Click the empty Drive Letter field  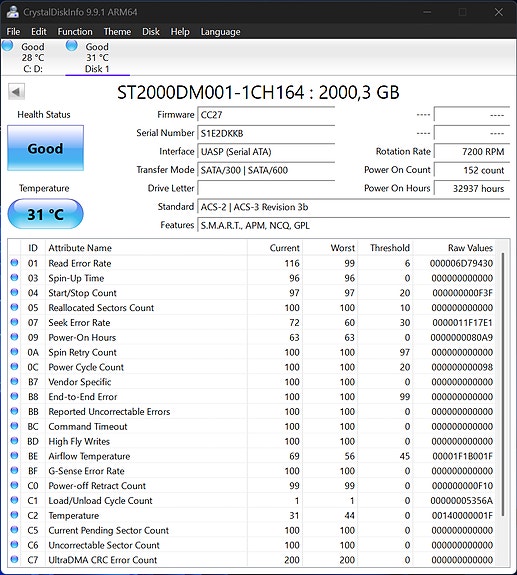266,188
